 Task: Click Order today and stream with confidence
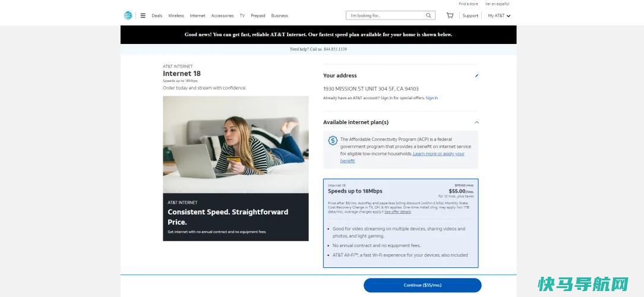click(x=204, y=88)
